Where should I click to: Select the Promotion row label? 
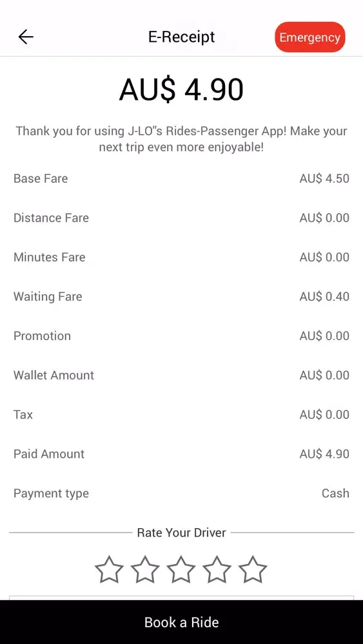(42, 336)
